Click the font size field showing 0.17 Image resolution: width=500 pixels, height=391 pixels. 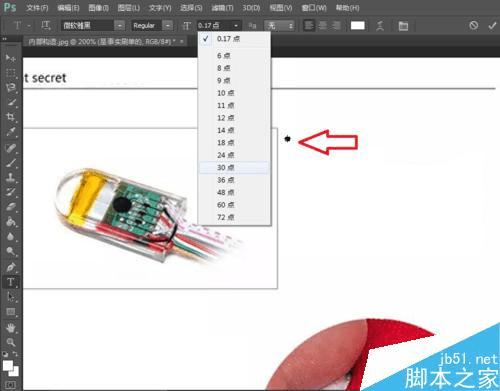point(213,25)
